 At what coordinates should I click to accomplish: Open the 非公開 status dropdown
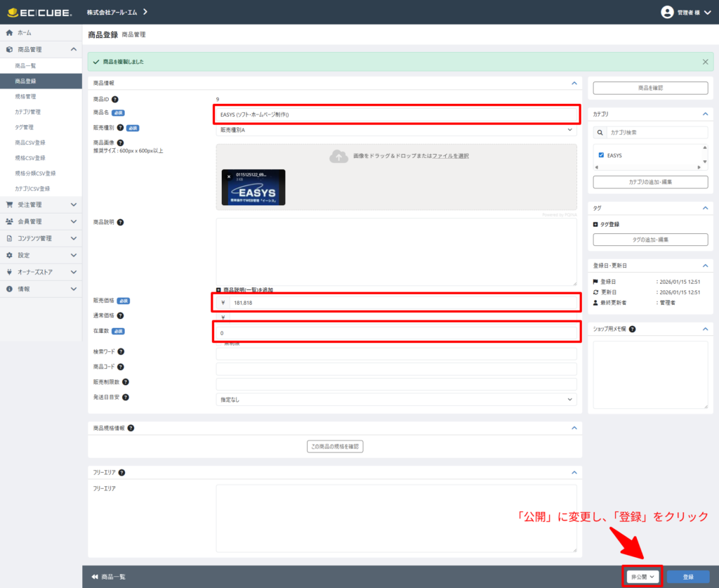click(643, 577)
